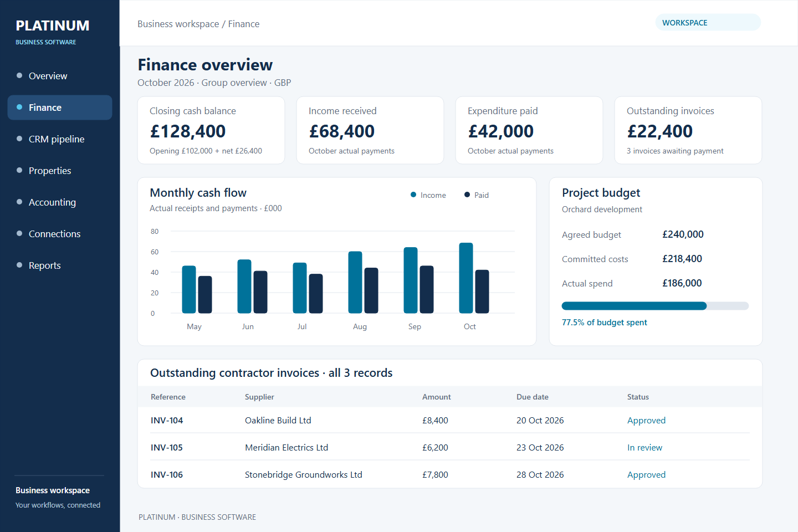This screenshot has width=798, height=532.
Task: Click the £240,000 agreed budget value
Action: (683, 234)
